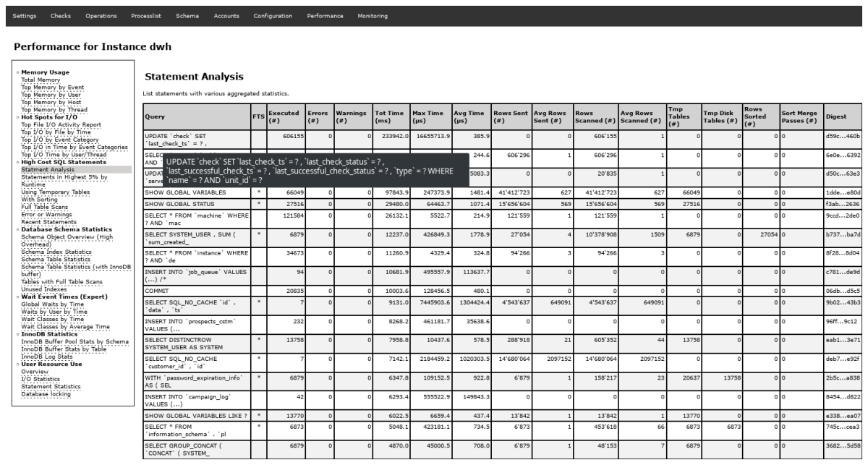Viewport: 868px width, 465px height.
Task: Open Error or Warnings statements link
Action: 48,214
